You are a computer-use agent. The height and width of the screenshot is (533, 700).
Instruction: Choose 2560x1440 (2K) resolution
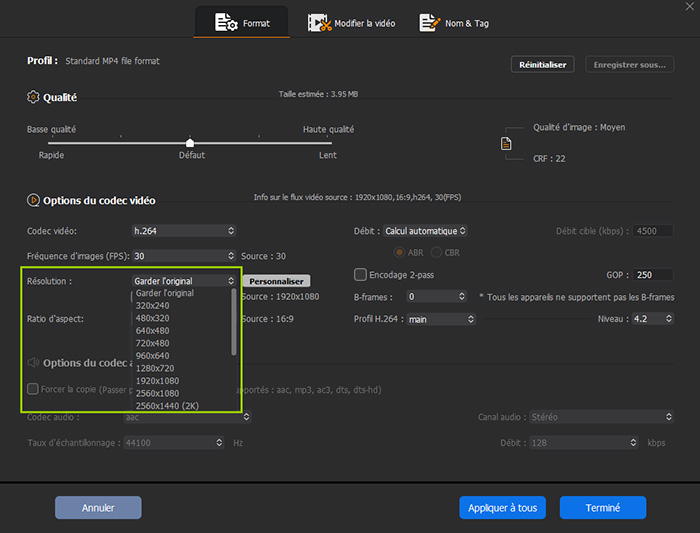pyautogui.click(x=167, y=406)
